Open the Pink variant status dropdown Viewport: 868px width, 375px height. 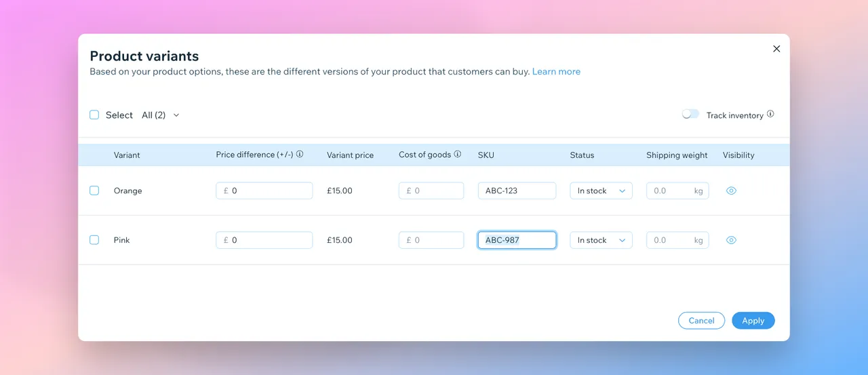pos(601,240)
